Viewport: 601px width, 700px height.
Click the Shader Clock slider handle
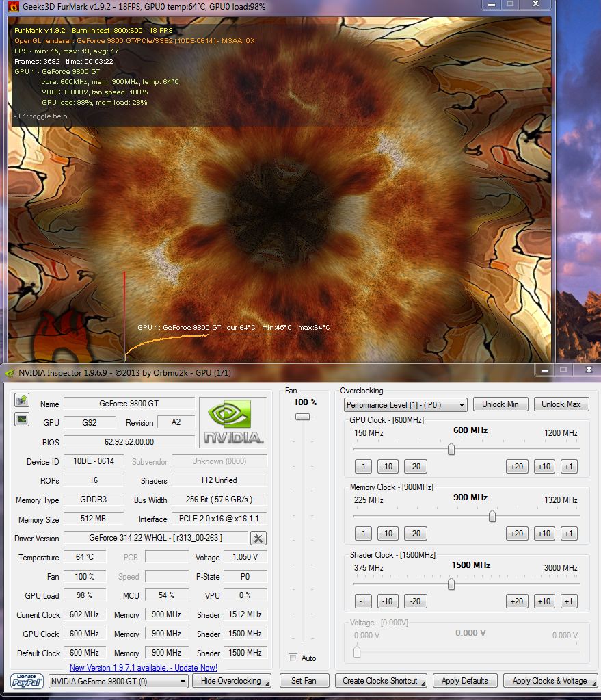click(x=451, y=584)
